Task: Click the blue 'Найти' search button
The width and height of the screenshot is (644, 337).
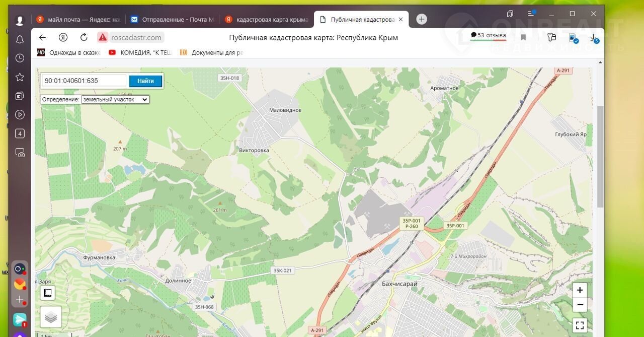Action: pyautogui.click(x=145, y=81)
